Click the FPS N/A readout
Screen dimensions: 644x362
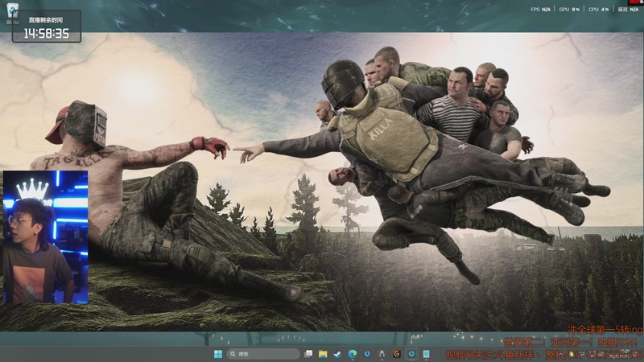point(540,10)
